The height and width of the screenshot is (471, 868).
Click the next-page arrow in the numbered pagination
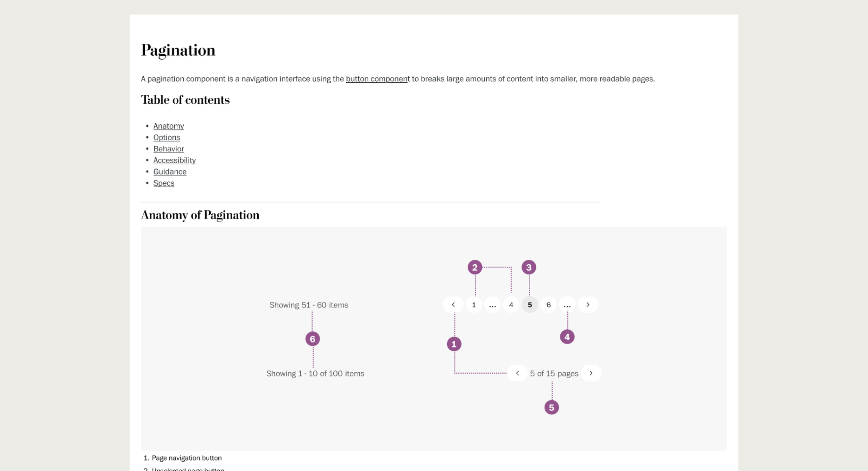click(587, 305)
